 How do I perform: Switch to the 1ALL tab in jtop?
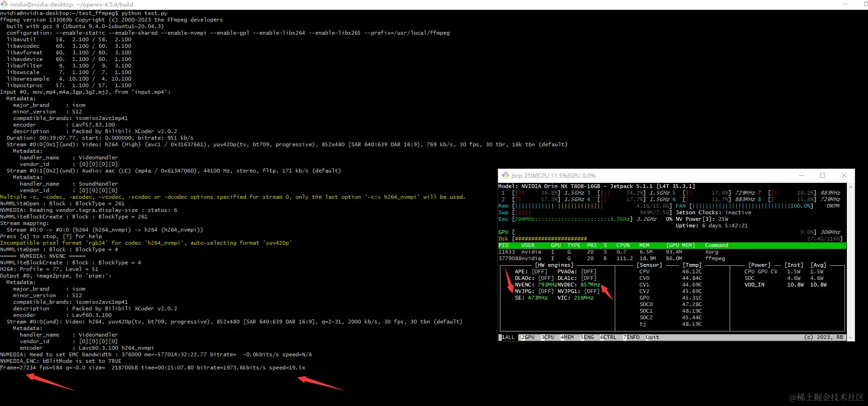pos(507,337)
